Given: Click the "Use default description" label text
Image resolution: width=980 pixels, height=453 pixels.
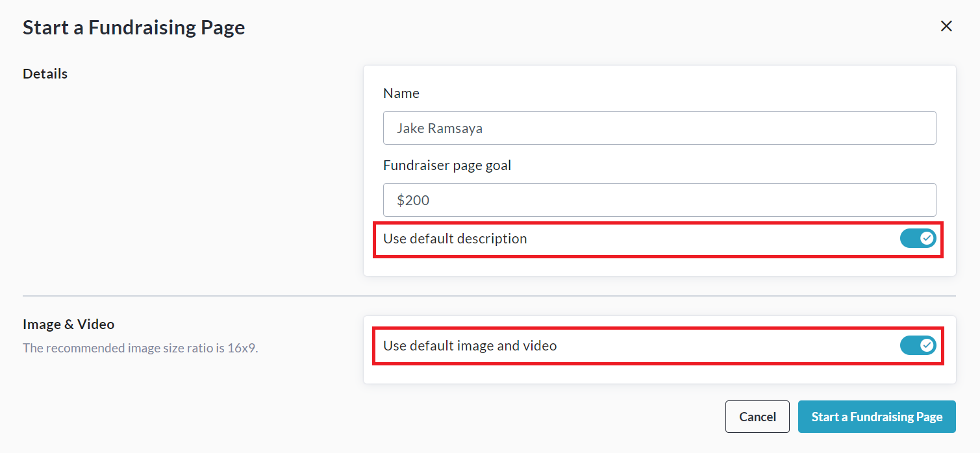Looking at the screenshot, I should [x=455, y=239].
